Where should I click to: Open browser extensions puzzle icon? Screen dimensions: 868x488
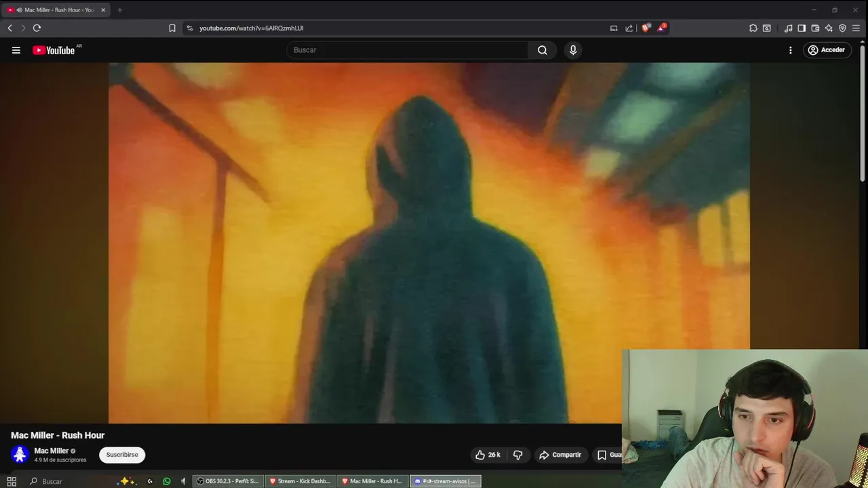pos(753,28)
